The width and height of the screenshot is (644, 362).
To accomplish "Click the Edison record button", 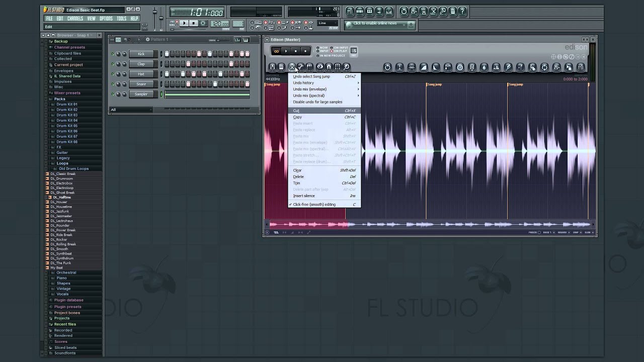I will 305,51.
